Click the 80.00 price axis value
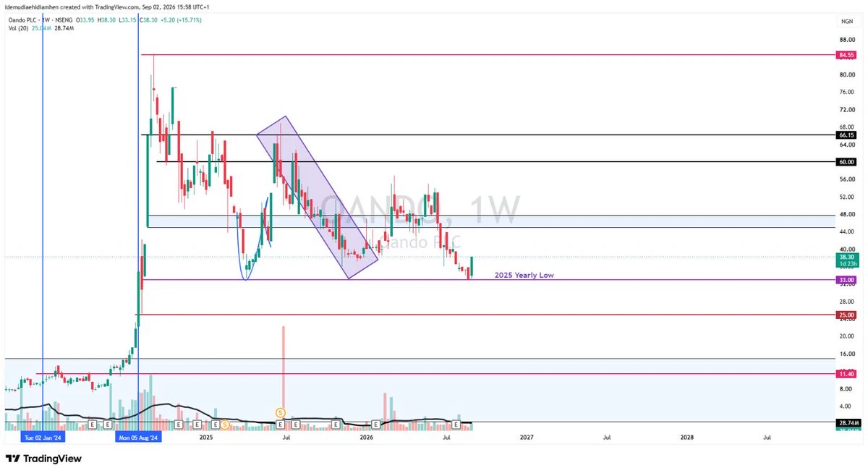This screenshot has width=868, height=473. (x=846, y=74)
